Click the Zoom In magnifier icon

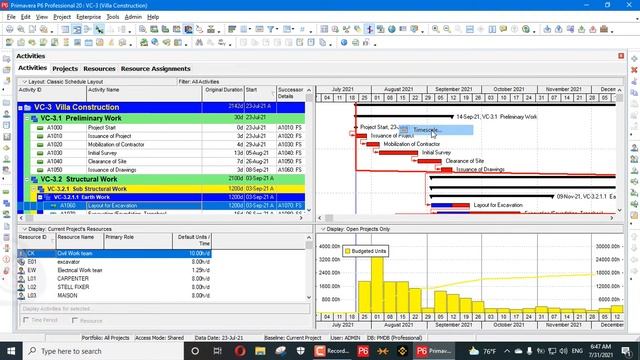pyautogui.click(x=436, y=29)
